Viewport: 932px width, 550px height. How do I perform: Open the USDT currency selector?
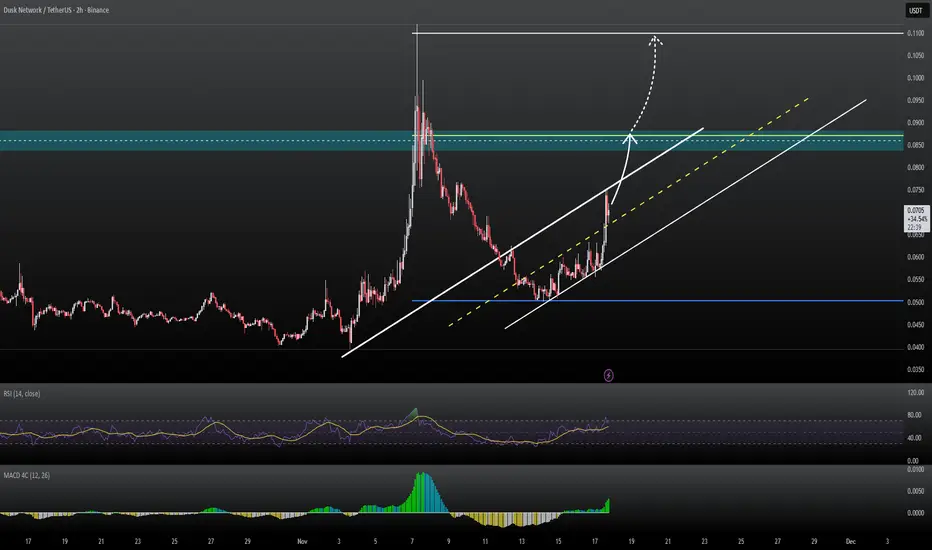[x=916, y=10]
